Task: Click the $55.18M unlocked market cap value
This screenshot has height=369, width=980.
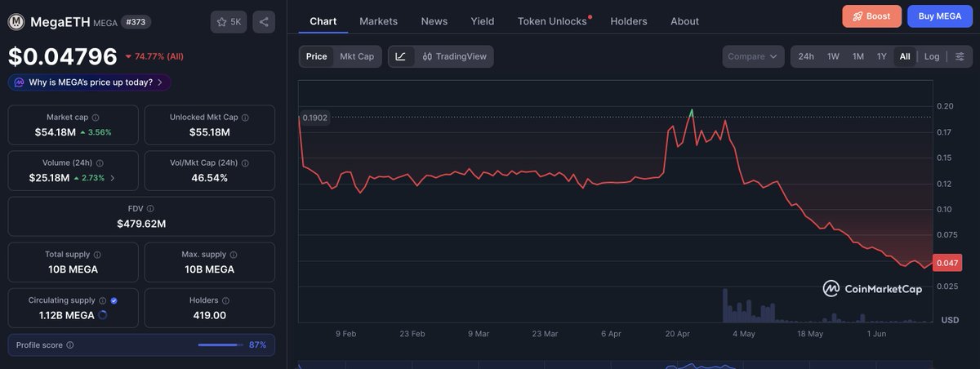Action: (x=210, y=131)
